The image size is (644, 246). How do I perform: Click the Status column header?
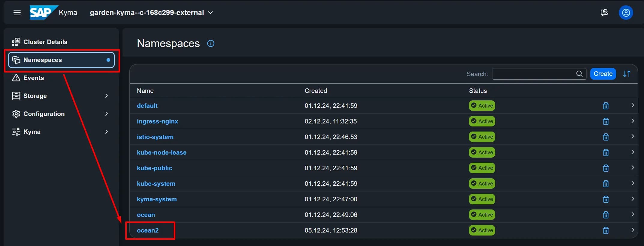(x=478, y=91)
